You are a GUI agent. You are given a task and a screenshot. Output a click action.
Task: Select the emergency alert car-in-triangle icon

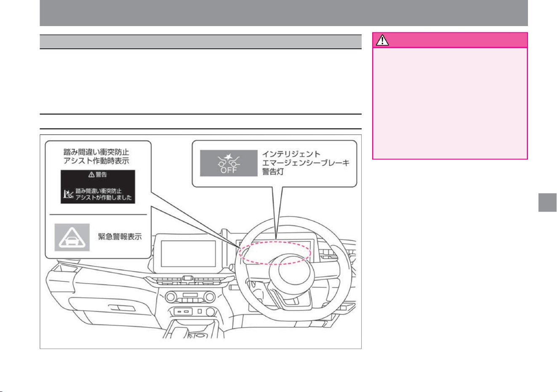click(x=72, y=238)
